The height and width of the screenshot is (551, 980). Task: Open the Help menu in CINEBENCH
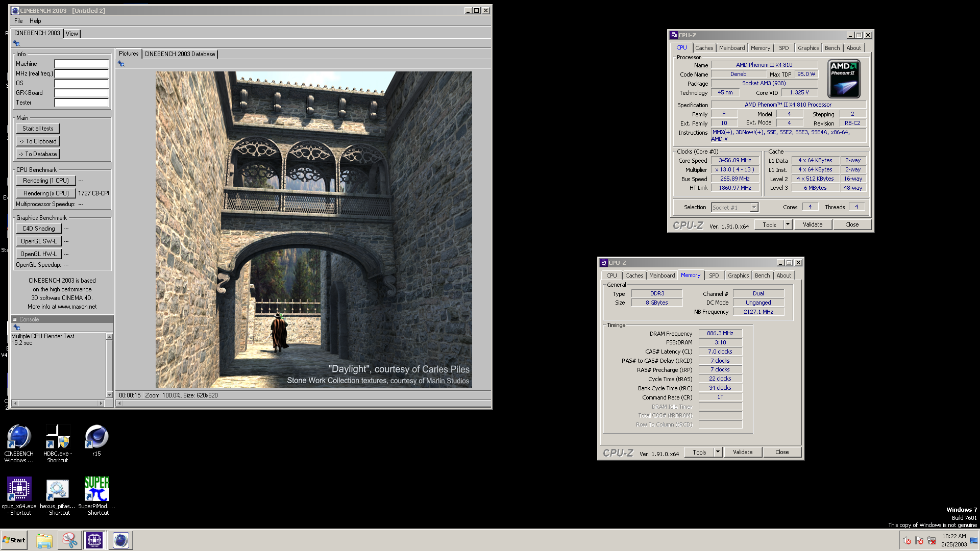tap(35, 21)
